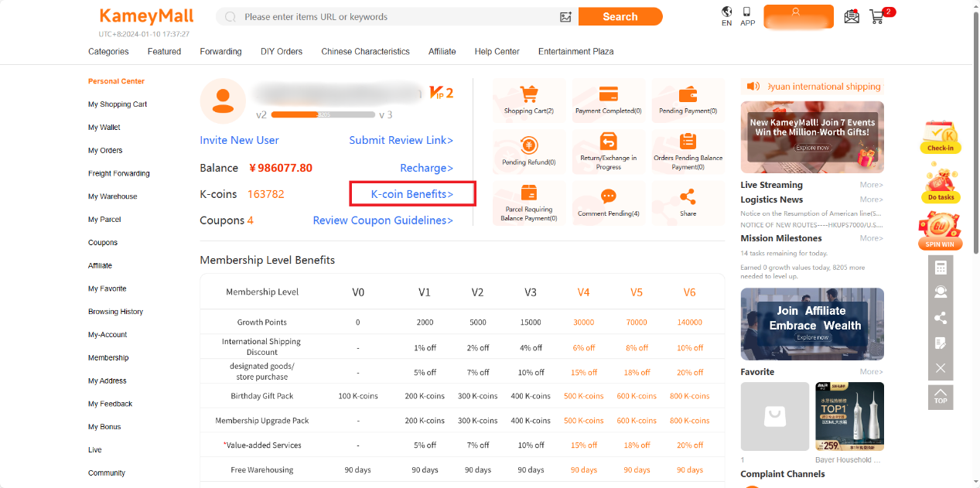Viewport: 980px width, 488px height.
Task: Open the Join Affiliate Embrace Wealth banner
Action: [812, 324]
